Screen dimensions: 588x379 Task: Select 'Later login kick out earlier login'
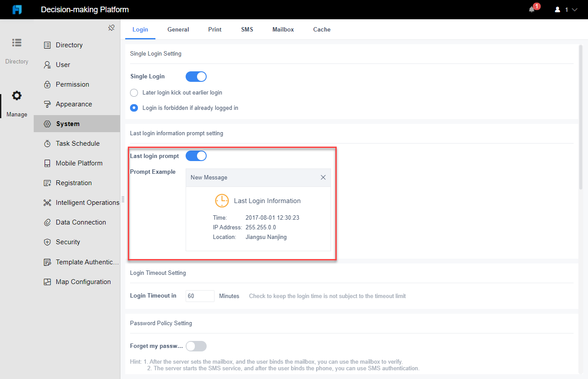click(134, 92)
